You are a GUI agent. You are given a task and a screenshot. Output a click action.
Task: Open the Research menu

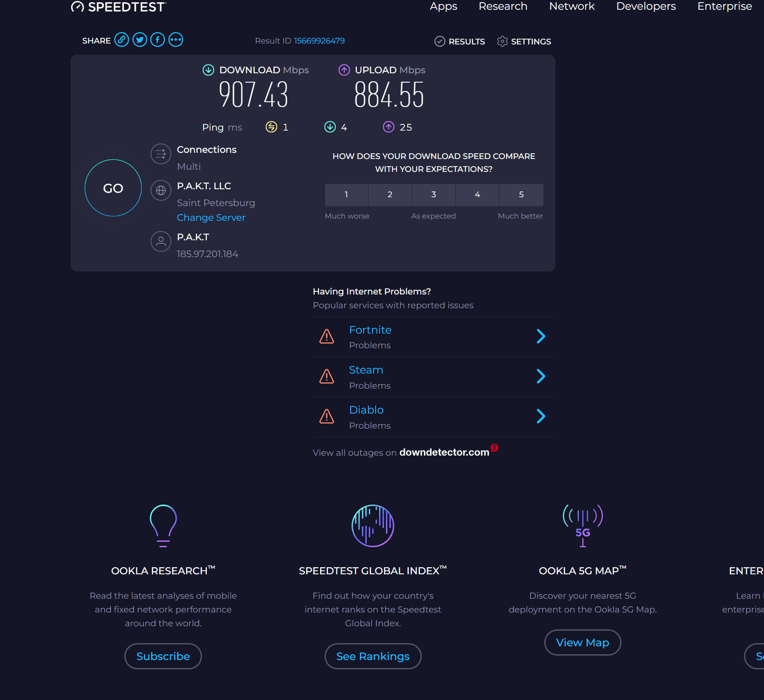[503, 6]
